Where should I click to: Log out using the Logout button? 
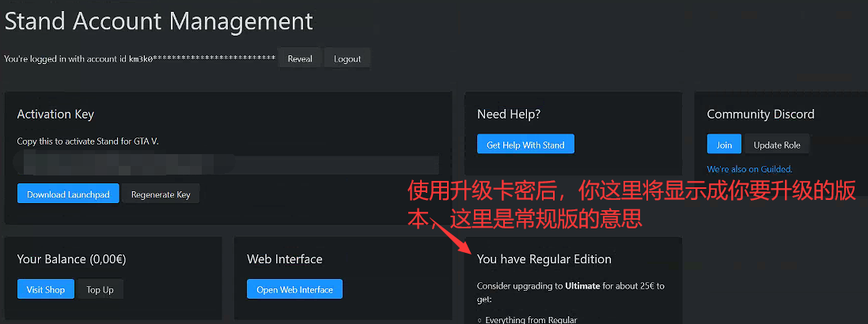point(347,58)
